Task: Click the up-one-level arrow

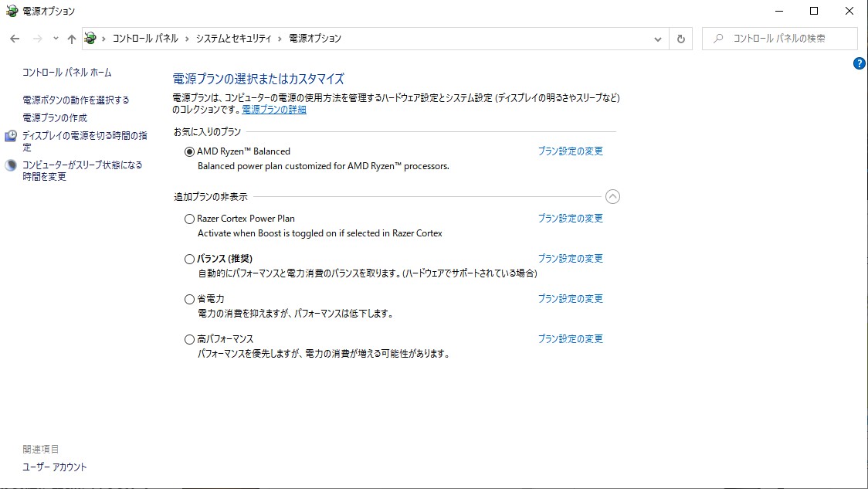Action: click(x=71, y=38)
